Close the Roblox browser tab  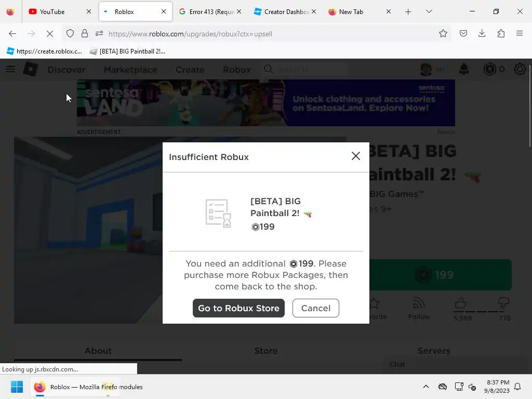(x=164, y=11)
